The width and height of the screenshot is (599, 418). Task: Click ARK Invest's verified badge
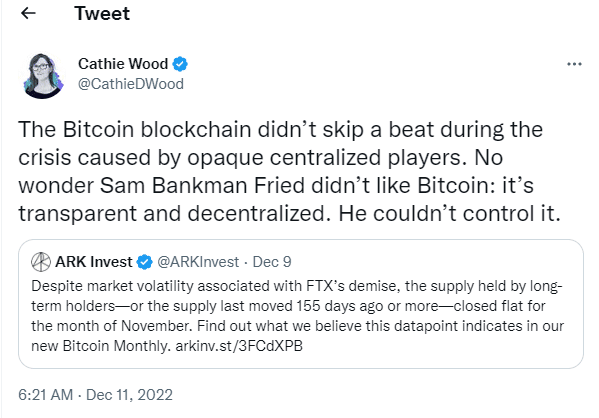[x=145, y=262]
